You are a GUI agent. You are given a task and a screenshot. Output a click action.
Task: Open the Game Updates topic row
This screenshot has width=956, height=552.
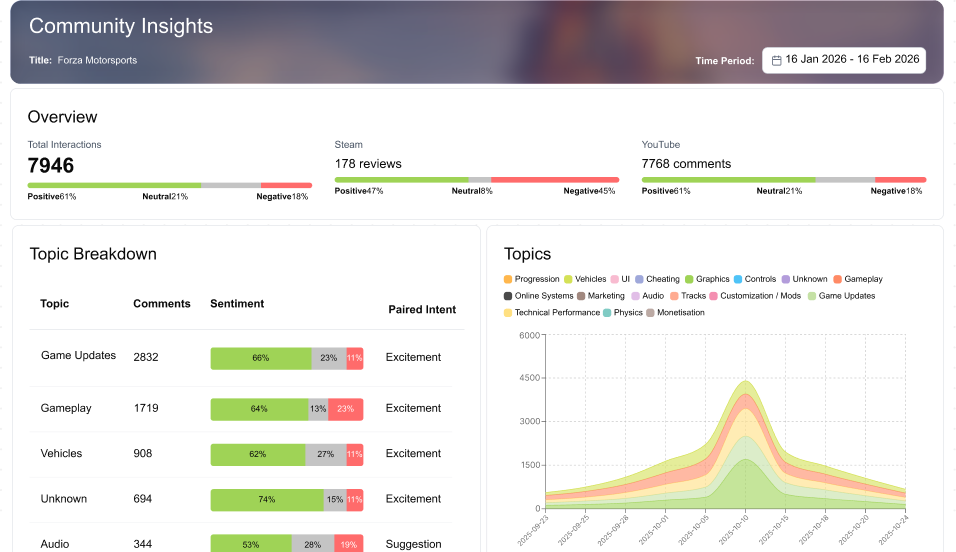pos(78,356)
